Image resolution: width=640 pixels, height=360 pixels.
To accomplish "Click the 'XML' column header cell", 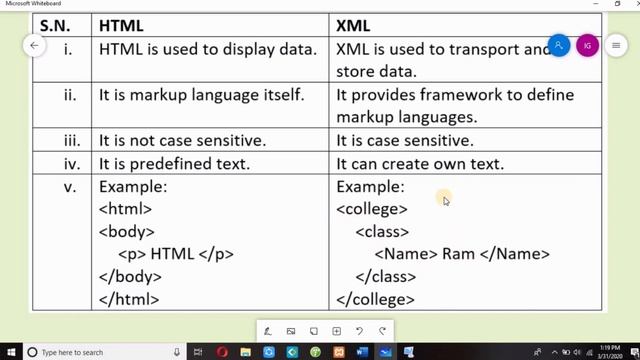I will coord(465,25).
